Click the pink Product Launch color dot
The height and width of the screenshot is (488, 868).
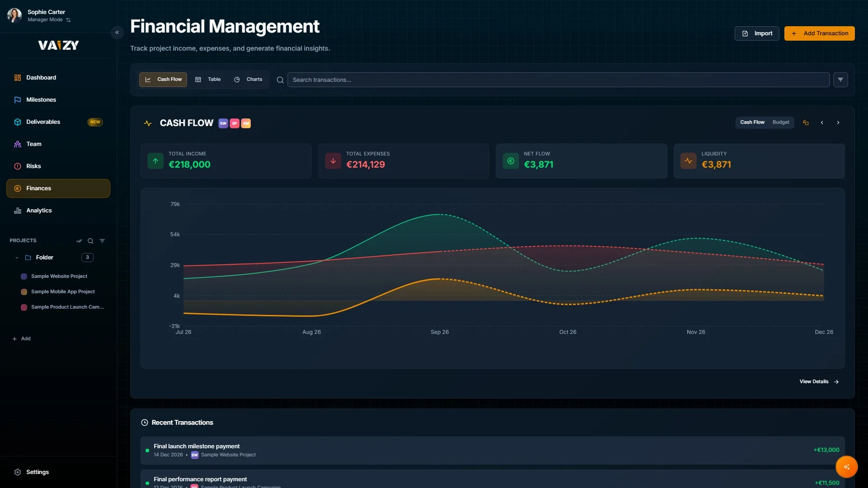(24, 307)
